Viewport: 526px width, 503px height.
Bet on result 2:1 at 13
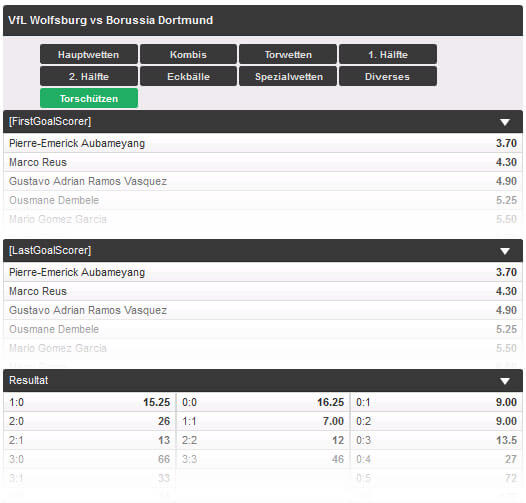pyautogui.click(x=90, y=440)
